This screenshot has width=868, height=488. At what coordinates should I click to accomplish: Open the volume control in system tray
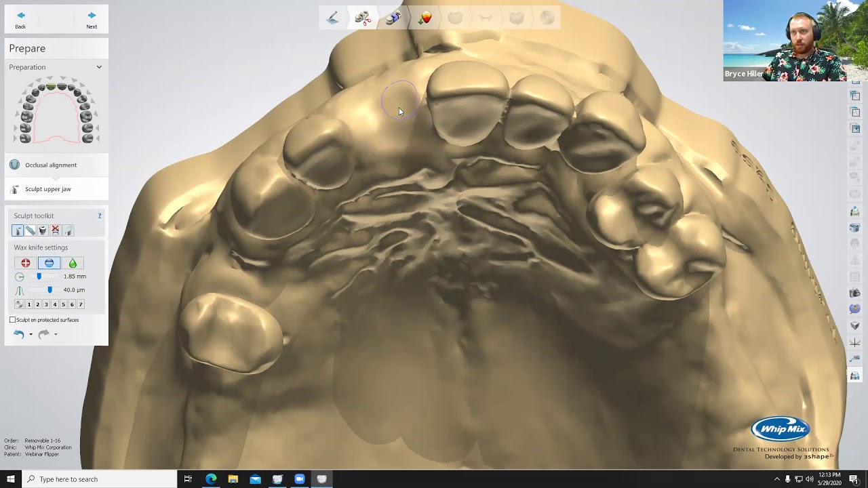(x=810, y=479)
